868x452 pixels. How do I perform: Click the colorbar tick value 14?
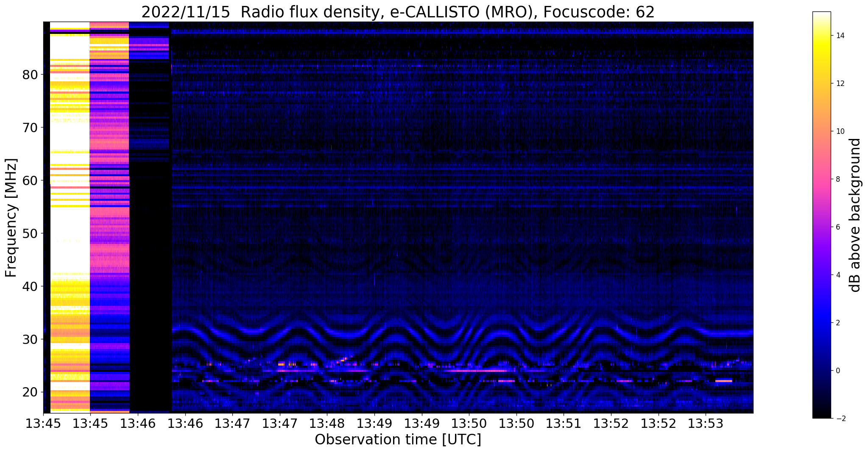(x=840, y=36)
